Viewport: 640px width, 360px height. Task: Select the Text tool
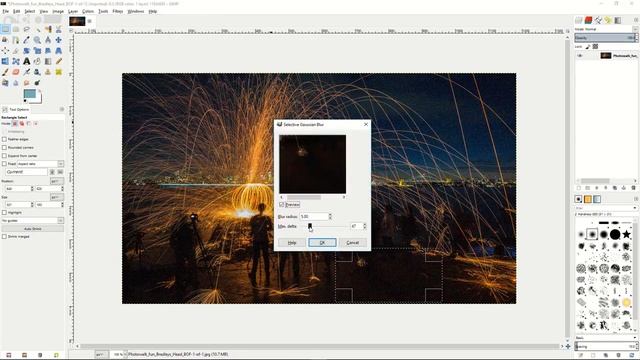pyautogui.click(x=27, y=61)
